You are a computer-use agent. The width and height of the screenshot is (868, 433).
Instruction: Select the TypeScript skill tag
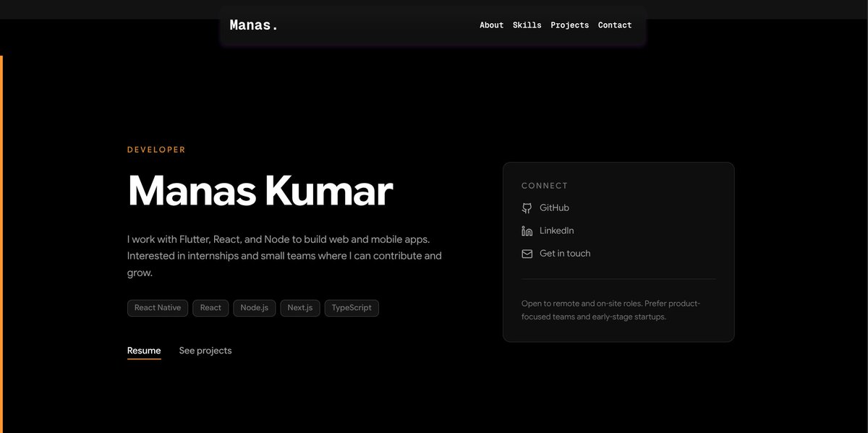[x=352, y=308]
